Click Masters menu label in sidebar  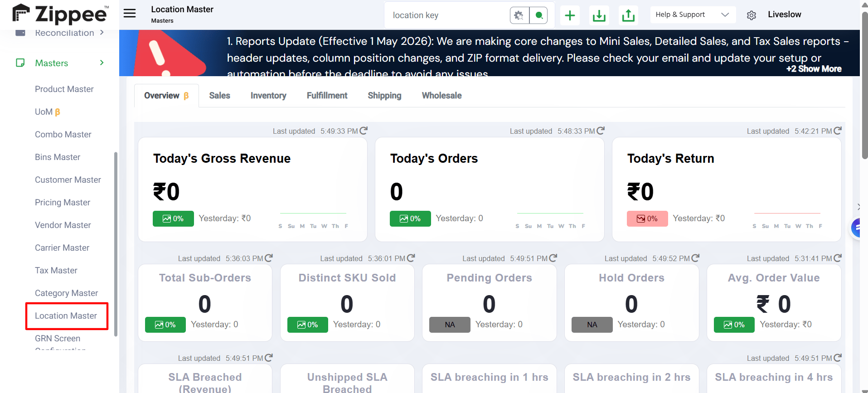point(52,63)
